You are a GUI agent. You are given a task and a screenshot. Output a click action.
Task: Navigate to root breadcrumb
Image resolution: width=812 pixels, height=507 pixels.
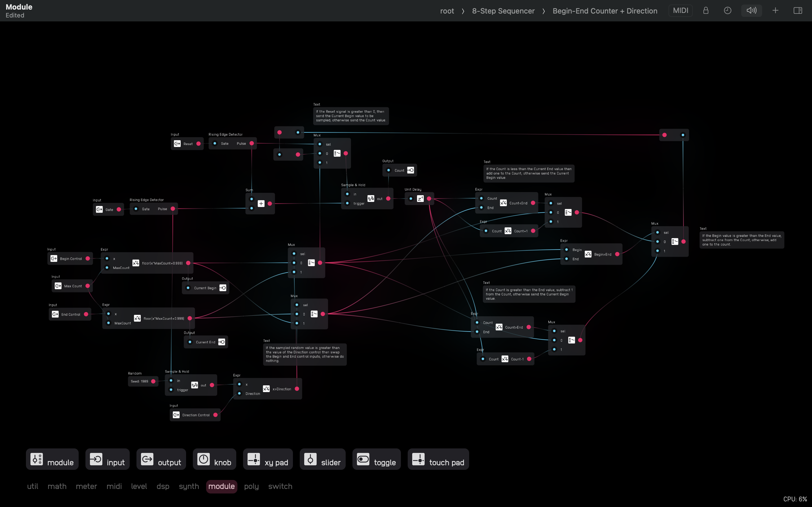click(447, 11)
